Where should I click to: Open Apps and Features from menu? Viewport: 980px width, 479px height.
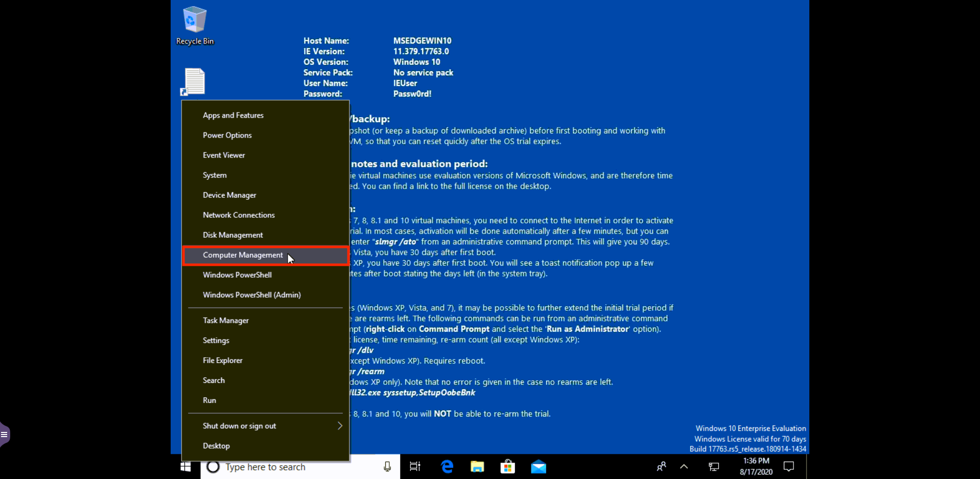click(265, 116)
